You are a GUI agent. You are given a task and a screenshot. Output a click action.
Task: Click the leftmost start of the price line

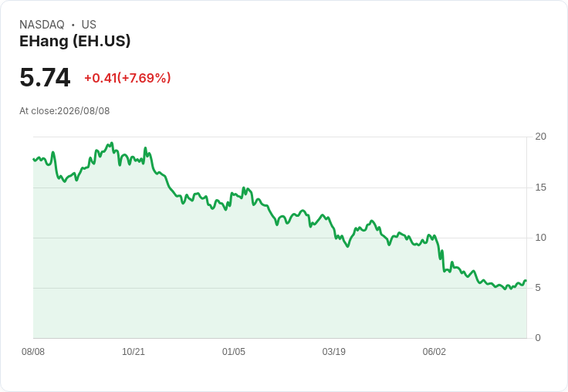coord(34,159)
